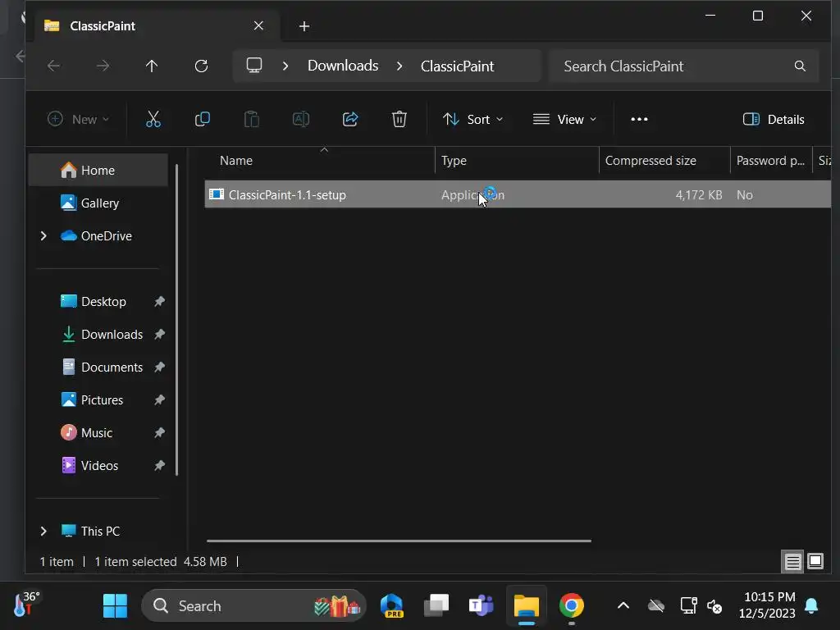The height and width of the screenshot is (630, 840).
Task: Click the Share icon in toolbar
Action: click(349, 119)
